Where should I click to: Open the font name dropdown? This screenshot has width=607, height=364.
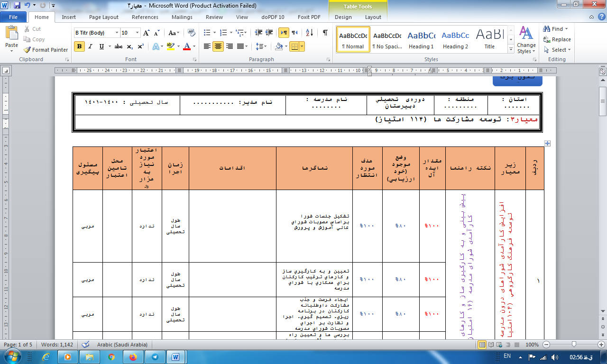(117, 33)
